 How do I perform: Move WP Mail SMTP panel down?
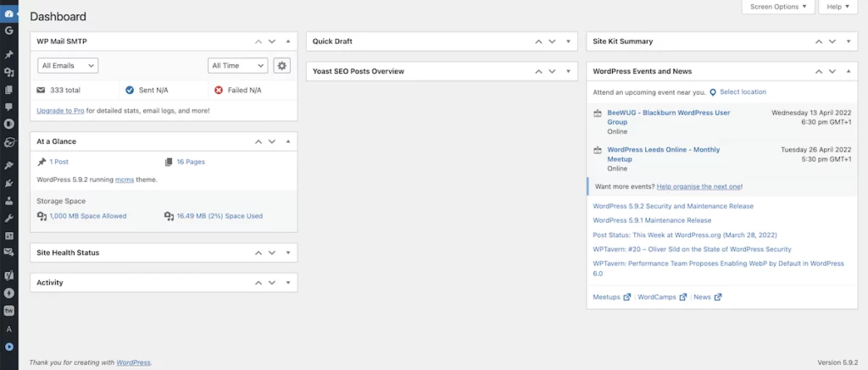click(272, 41)
